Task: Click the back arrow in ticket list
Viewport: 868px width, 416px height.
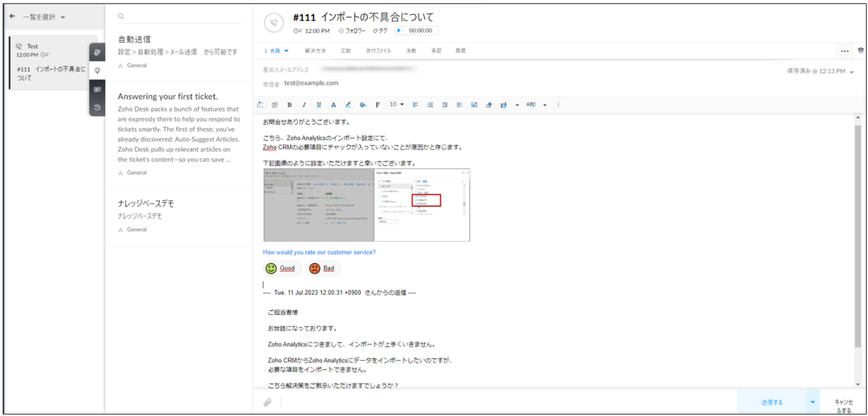Action: (x=13, y=17)
